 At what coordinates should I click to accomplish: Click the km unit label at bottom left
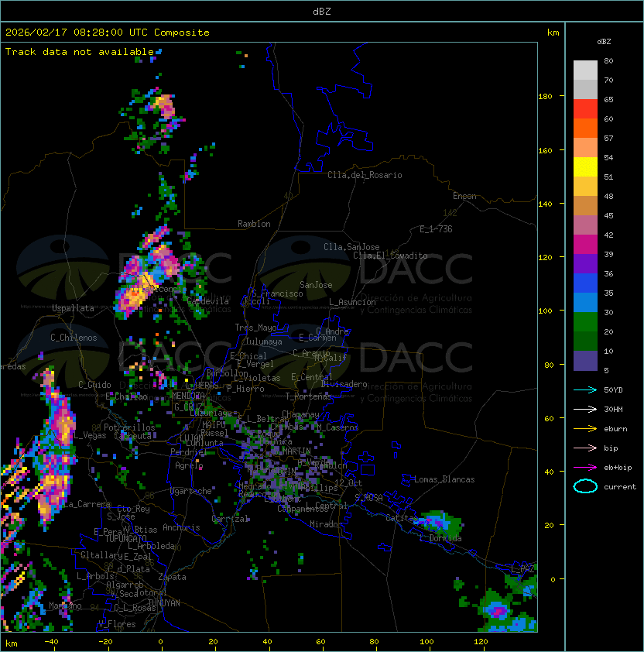coord(12,643)
